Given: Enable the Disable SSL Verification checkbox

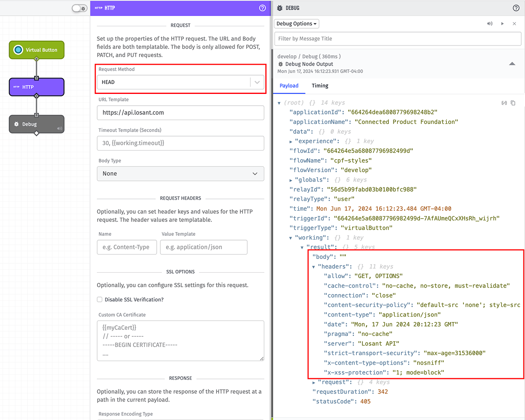Looking at the screenshot, I should coord(100,299).
